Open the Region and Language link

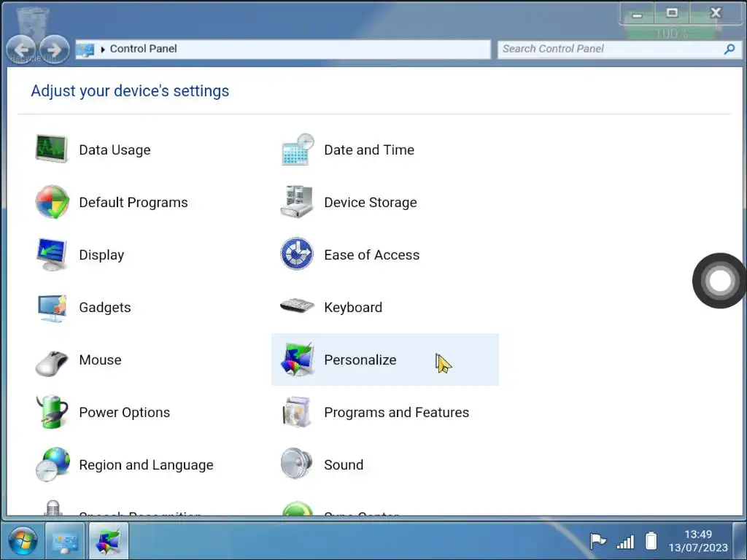(x=146, y=464)
